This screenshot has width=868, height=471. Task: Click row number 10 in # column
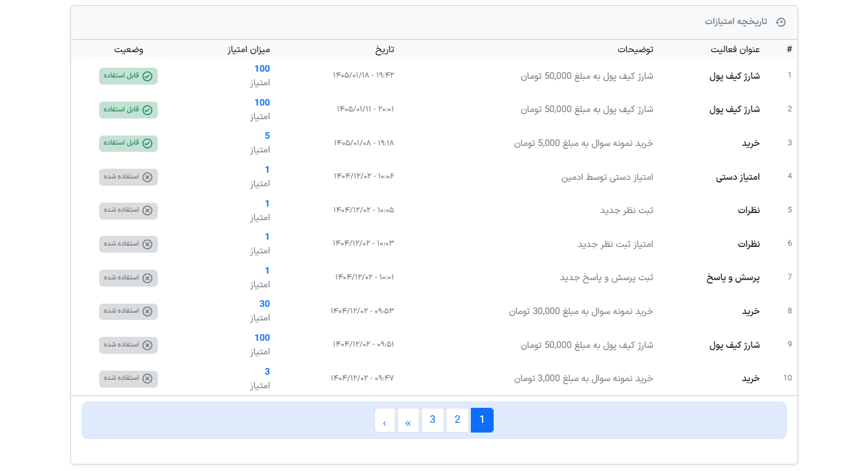[788, 378]
